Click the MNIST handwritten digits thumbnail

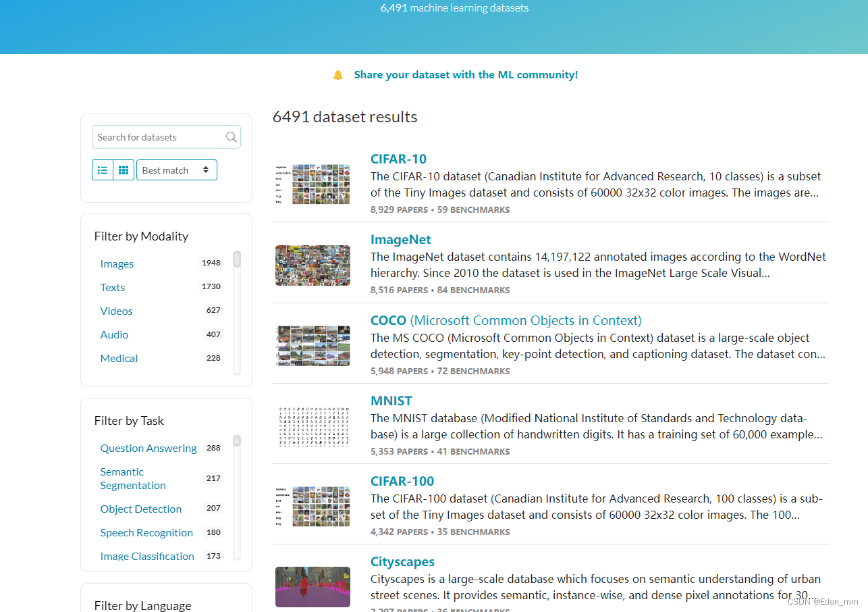(x=313, y=426)
